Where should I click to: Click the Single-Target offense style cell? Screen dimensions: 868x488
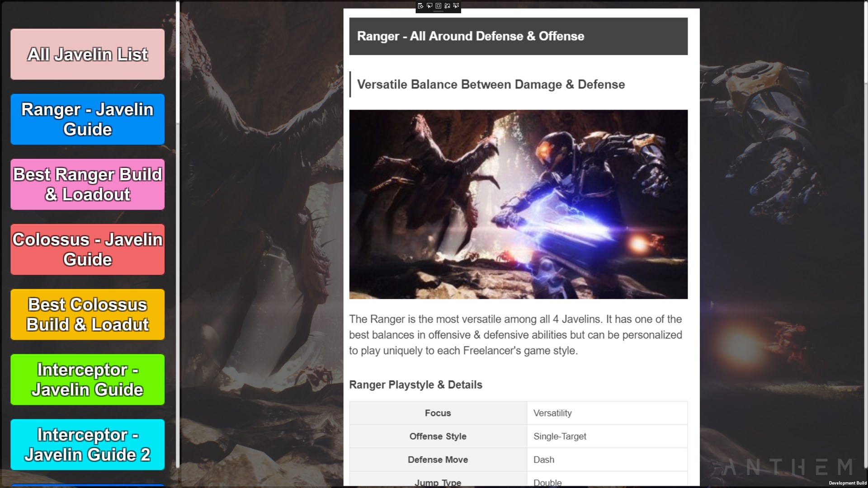tap(560, 436)
